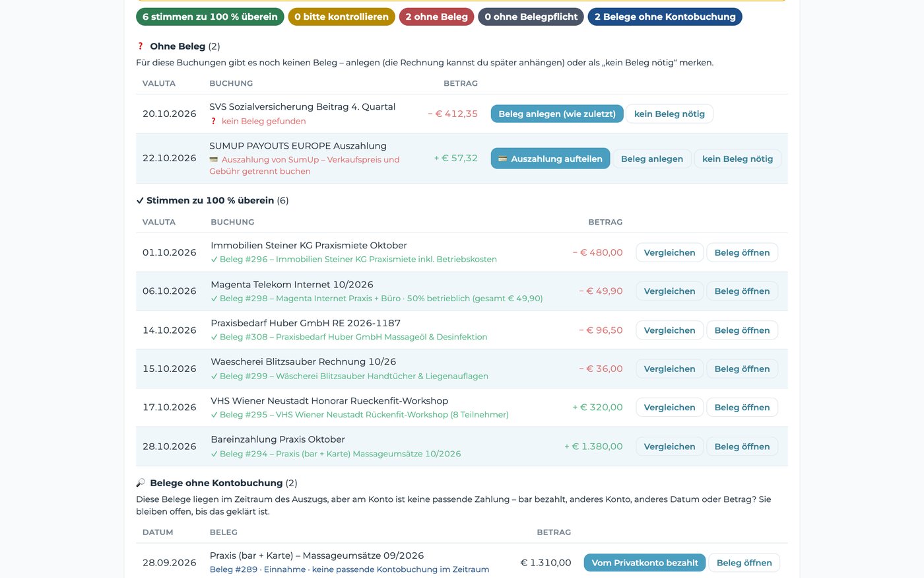Click the red question mark beside 'Ohne Beleg'
Screen dimensions: 924x578
[x=140, y=46]
